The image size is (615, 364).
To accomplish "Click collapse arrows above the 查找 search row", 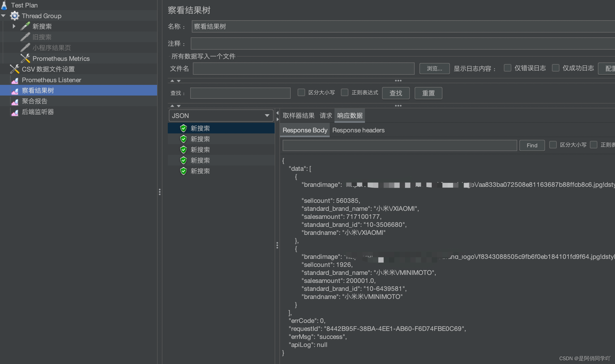I will click(x=175, y=81).
